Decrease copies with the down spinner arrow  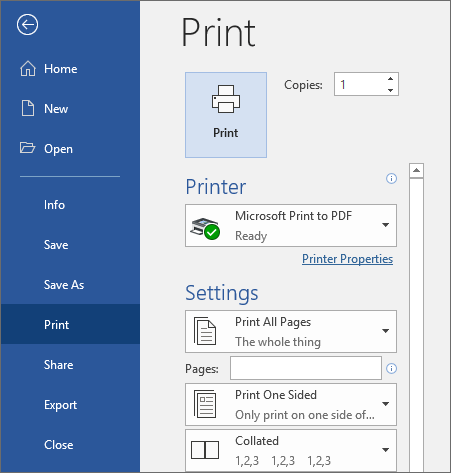[x=390, y=90]
